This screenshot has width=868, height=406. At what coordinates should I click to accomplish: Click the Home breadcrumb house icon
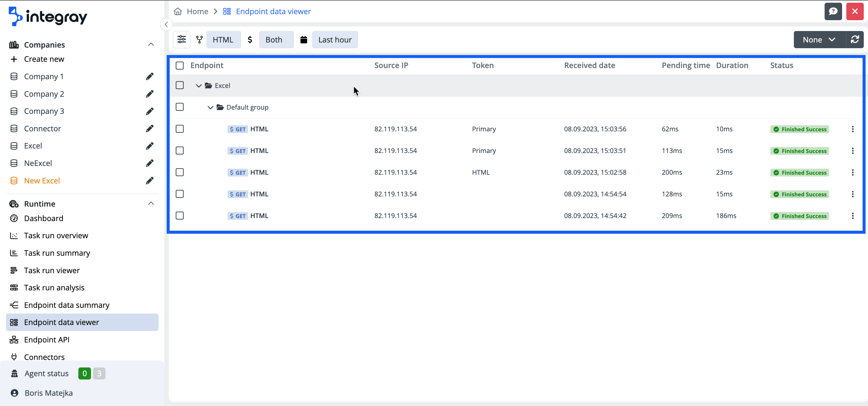(178, 11)
